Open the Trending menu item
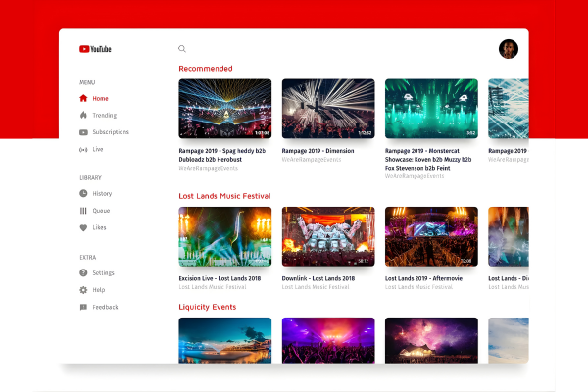The width and height of the screenshot is (588, 392). (105, 116)
